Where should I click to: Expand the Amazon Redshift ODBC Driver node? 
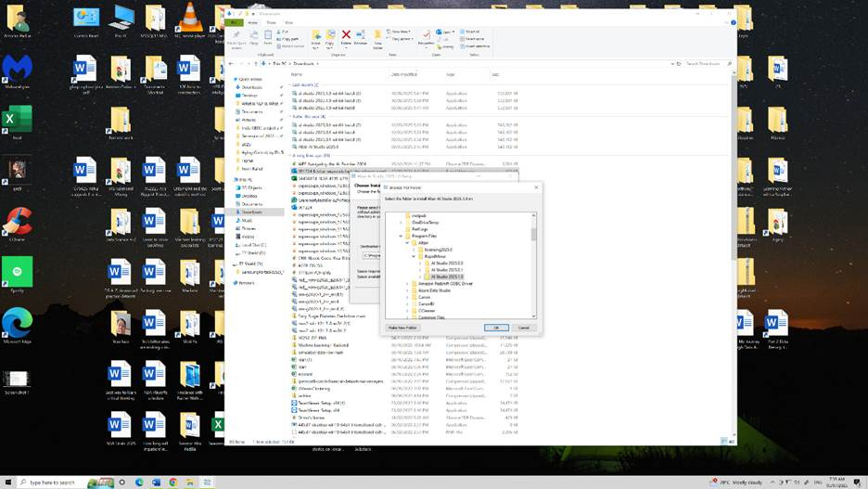point(407,284)
